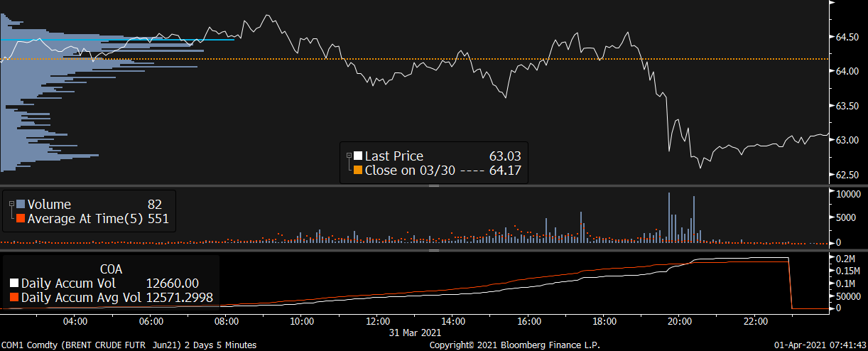The height and width of the screenshot is (351, 868).
Task: Click the blue point-of-control line in volume profile
Action: pyautogui.click(x=117, y=40)
